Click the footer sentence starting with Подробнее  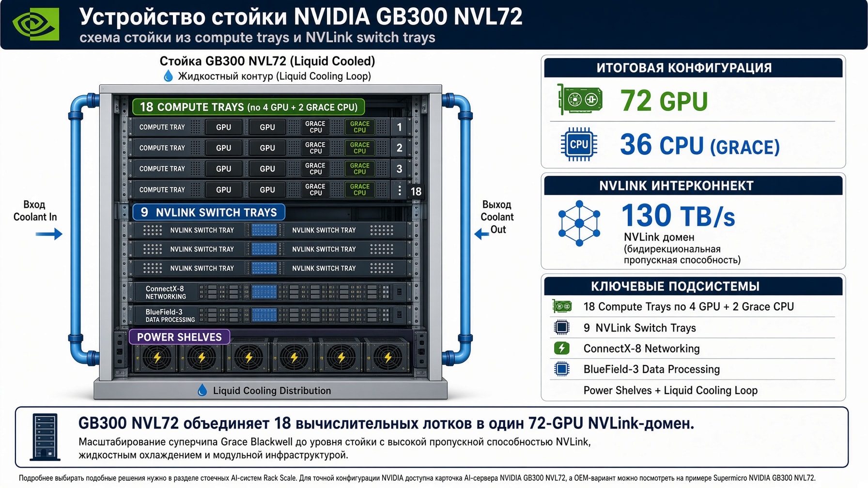[x=417, y=478]
